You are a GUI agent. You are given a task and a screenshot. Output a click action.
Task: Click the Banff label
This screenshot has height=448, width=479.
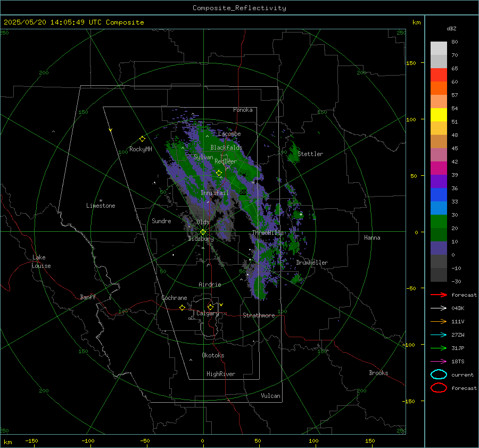coord(88,297)
